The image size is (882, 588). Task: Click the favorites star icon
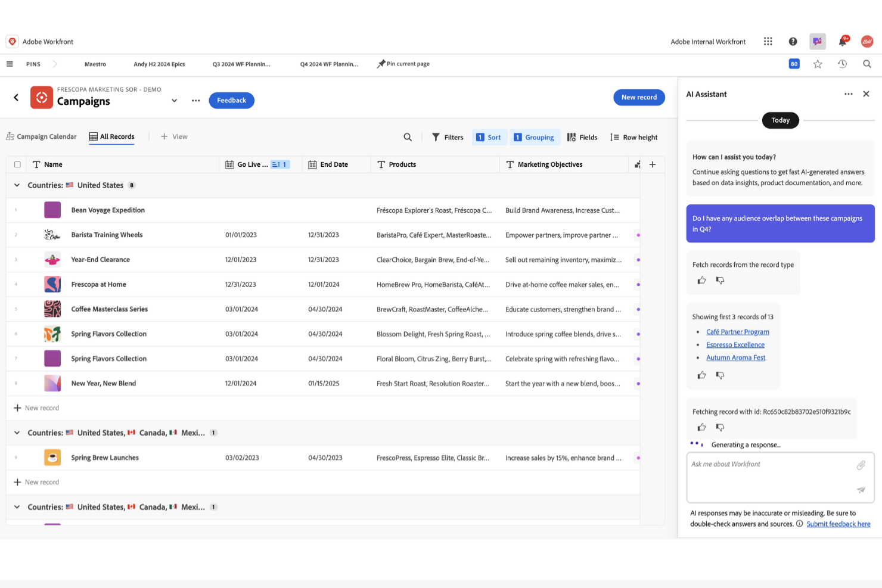click(x=818, y=64)
